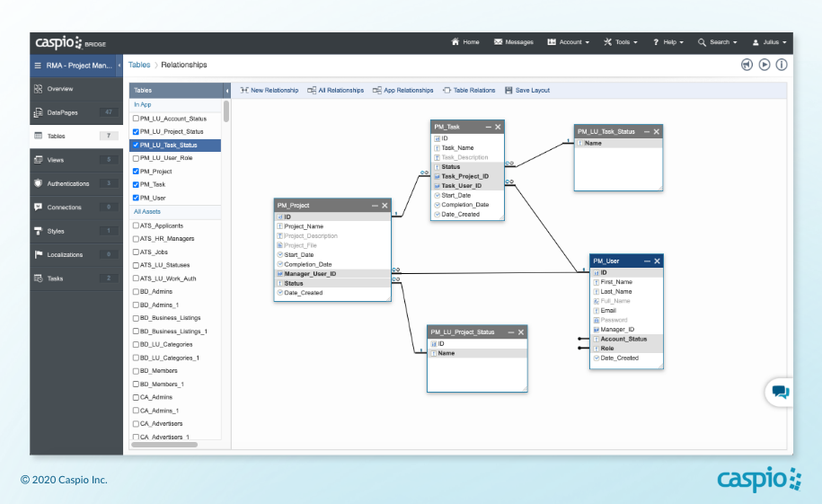This screenshot has height=504, width=822.
Task: Check the PM_LU_Account_Status checkbox
Action: click(x=136, y=119)
